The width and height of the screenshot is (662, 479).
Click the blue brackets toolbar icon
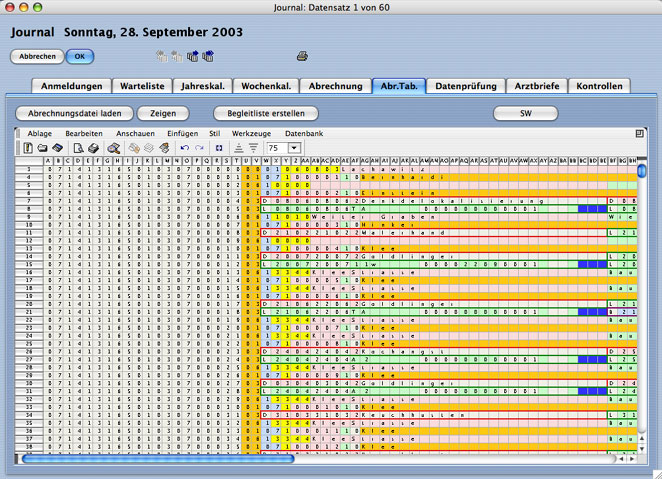[219, 148]
